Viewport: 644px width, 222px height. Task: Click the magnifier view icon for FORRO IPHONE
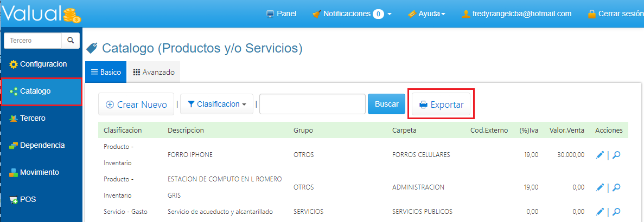(616, 155)
